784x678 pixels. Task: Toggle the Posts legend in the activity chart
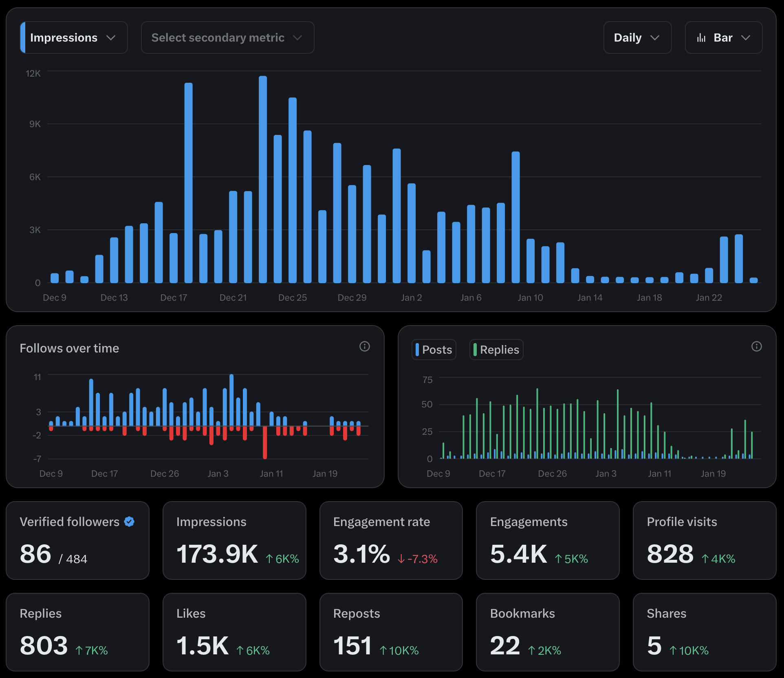[434, 349]
